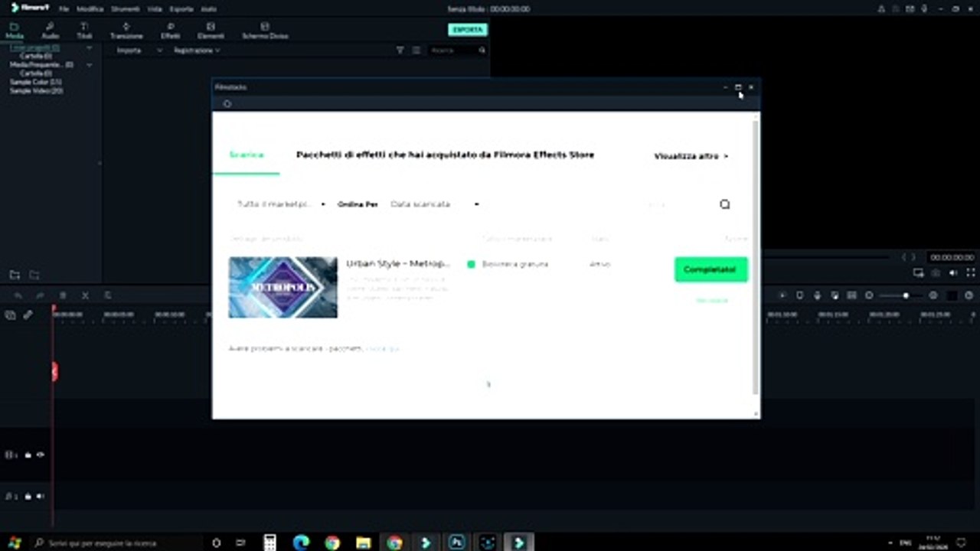This screenshot has width=980, height=551.
Task: Click the refresh icon in the Filmstocks window
Action: [227, 104]
